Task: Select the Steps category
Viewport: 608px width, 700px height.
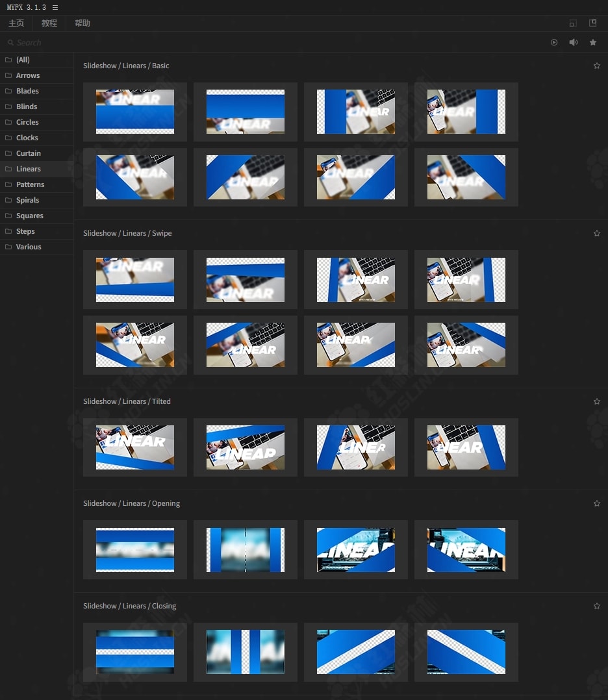Action: point(36,231)
